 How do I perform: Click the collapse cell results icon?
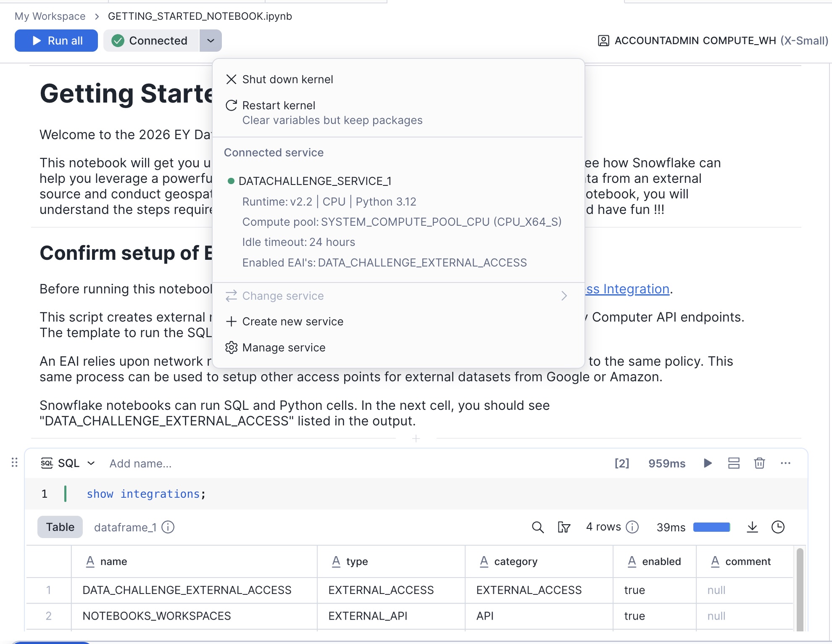click(x=734, y=463)
